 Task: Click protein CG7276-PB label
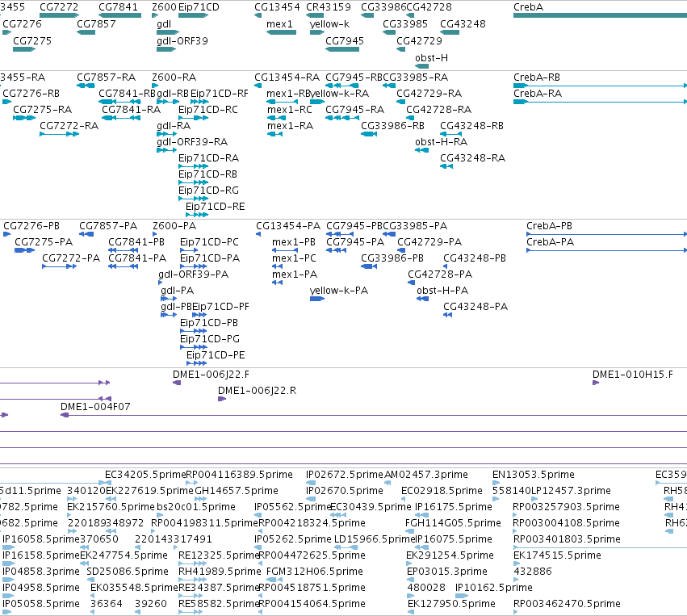tap(31, 225)
